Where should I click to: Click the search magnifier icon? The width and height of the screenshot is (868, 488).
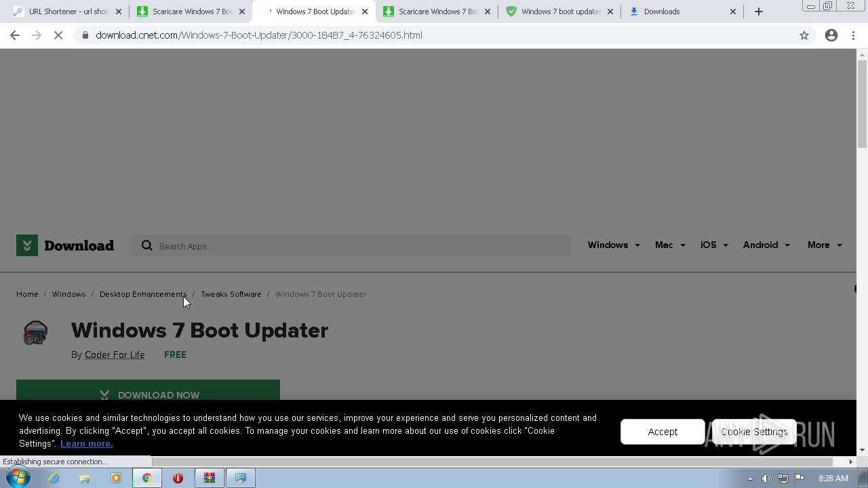(146, 245)
